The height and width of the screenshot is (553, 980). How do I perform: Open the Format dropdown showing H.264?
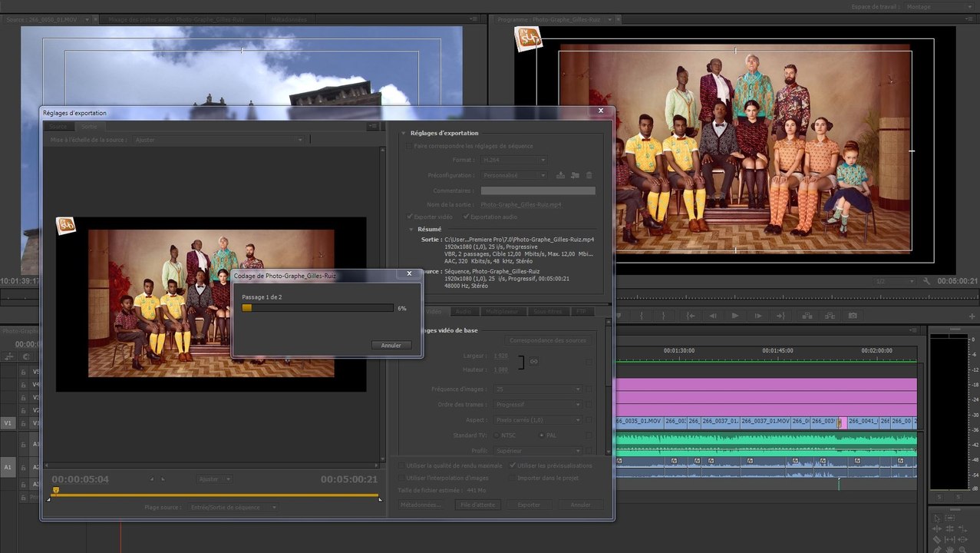click(x=513, y=160)
